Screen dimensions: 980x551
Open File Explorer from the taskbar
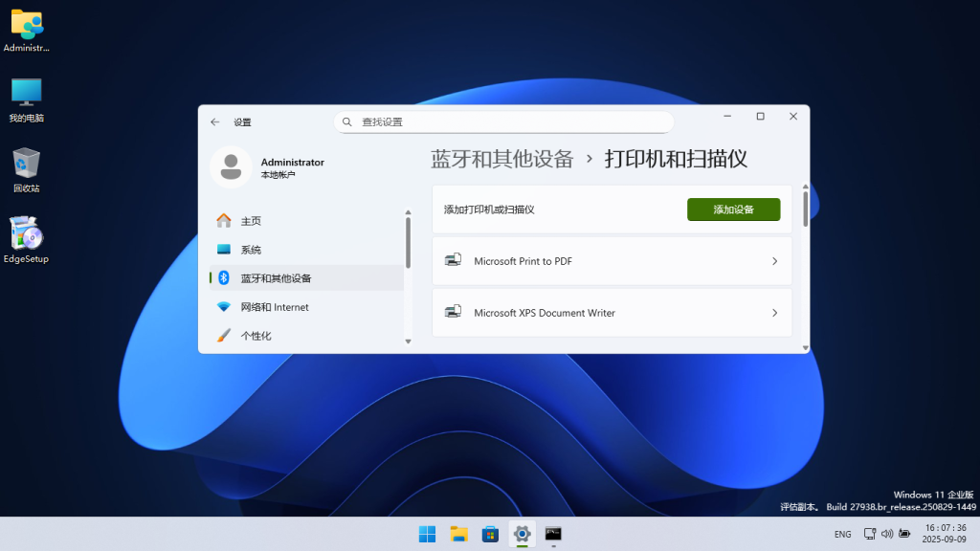pyautogui.click(x=458, y=534)
